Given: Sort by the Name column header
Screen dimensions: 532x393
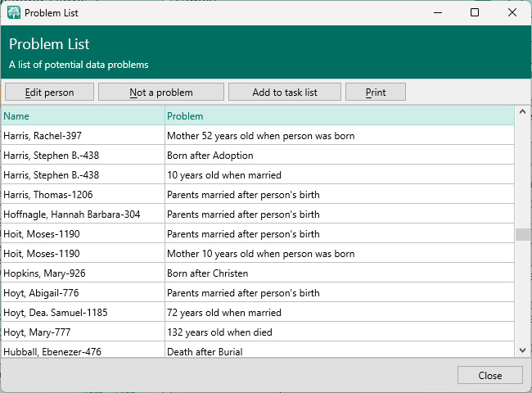Looking at the screenshot, I should [82, 116].
